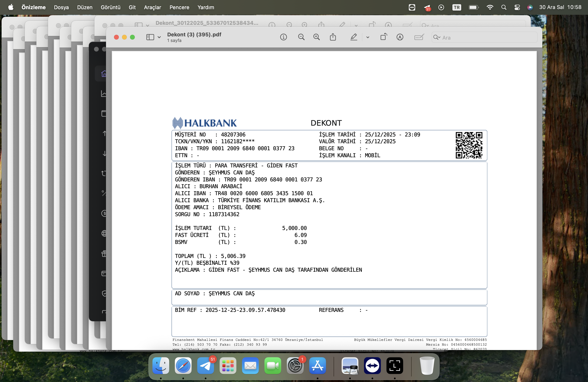Open the Git menu
The image size is (588, 382).
pos(132,7)
